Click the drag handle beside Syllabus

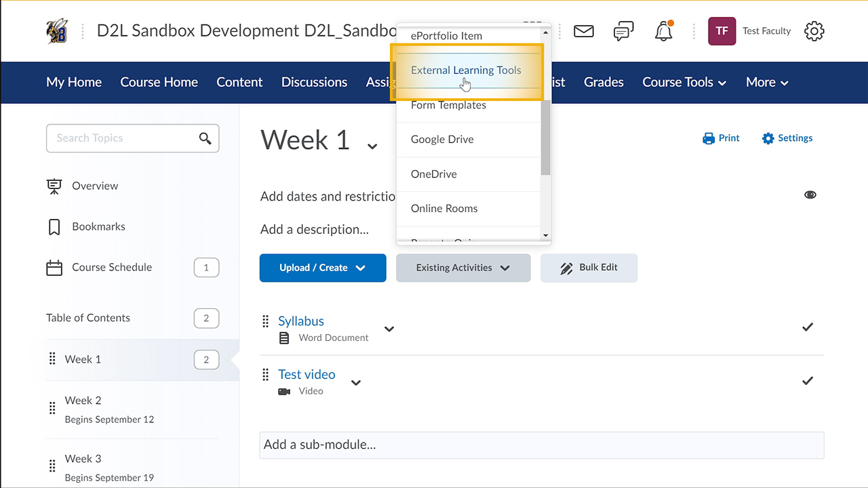(266, 321)
